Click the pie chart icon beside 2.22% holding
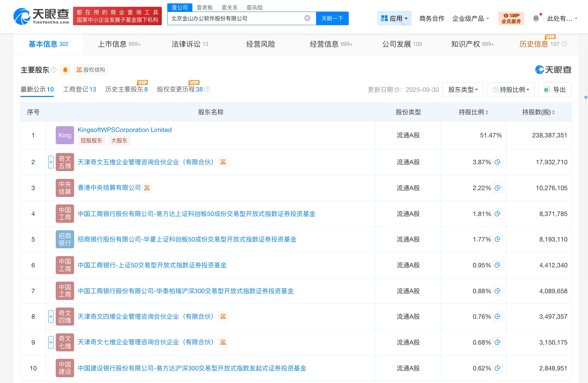 click(x=498, y=188)
